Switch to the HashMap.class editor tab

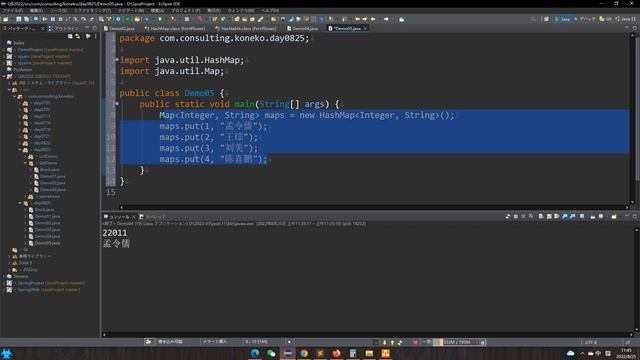[174, 29]
